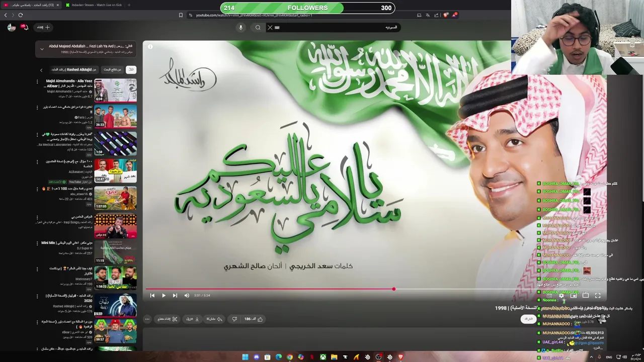Reload the page in the browser
Screen dimensions: 644x362
(x=21, y=15)
